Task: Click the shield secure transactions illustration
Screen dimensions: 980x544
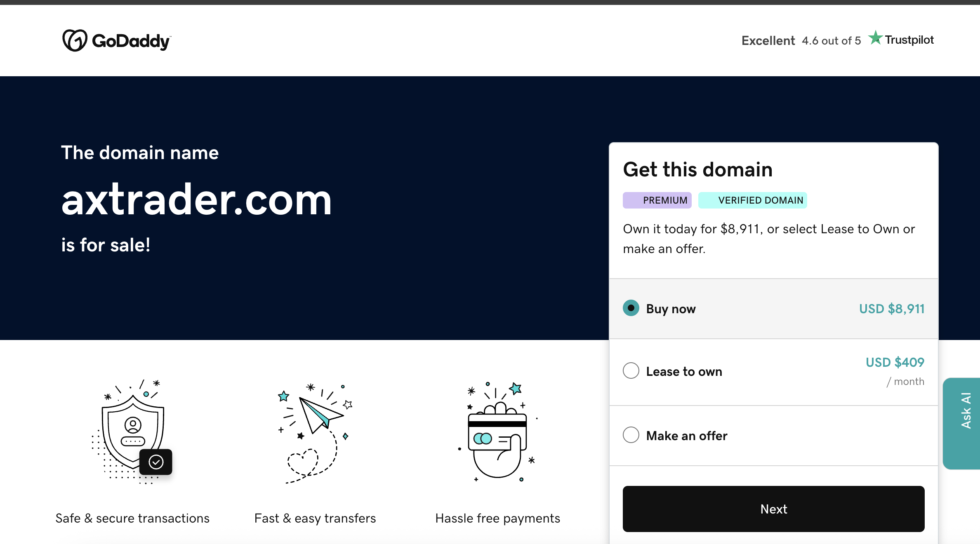Action: point(132,431)
